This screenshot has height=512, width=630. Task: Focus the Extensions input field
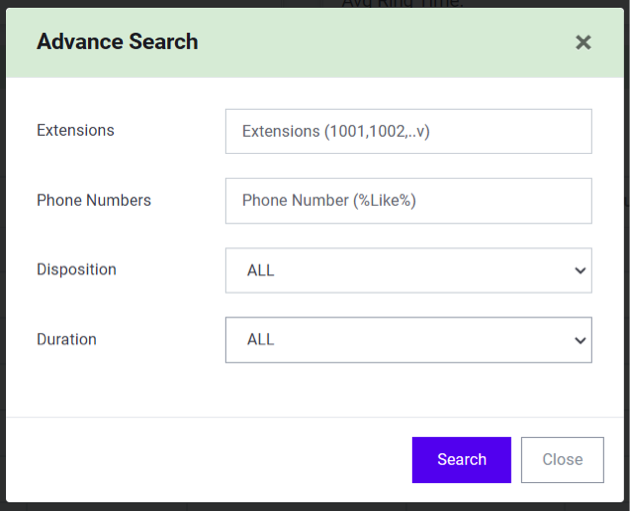[408, 131]
